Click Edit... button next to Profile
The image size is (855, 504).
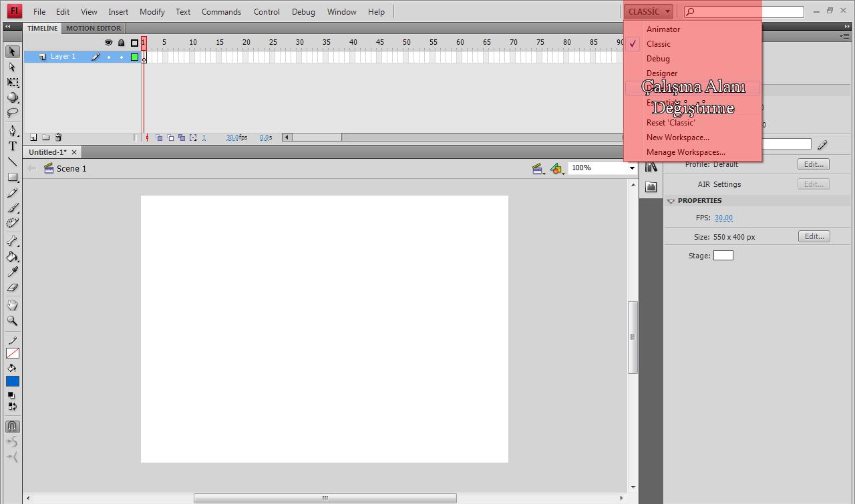point(814,164)
